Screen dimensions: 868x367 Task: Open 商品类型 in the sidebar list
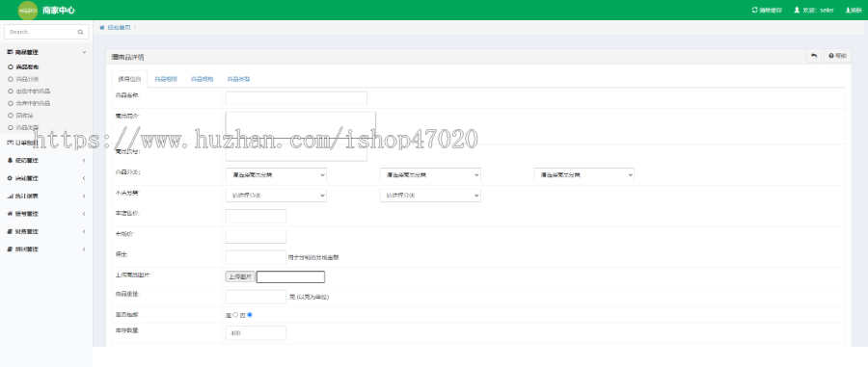tap(27, 128)
